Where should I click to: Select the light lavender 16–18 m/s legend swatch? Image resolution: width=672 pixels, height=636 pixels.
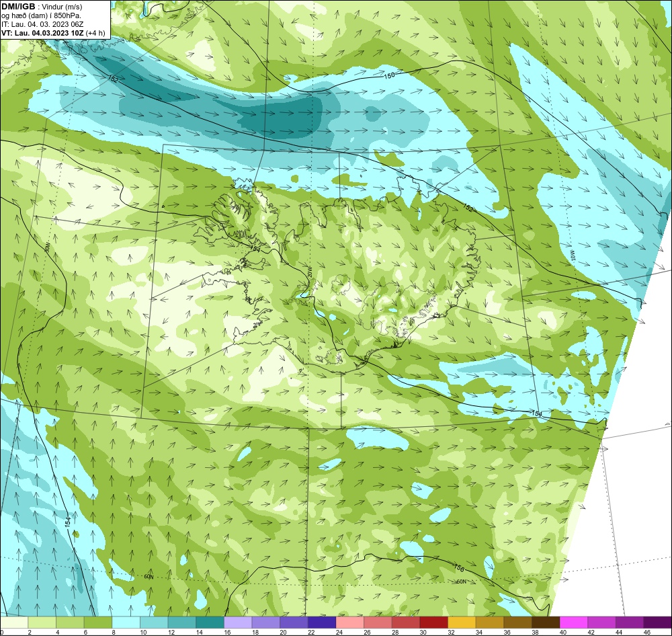pos(238,622)
